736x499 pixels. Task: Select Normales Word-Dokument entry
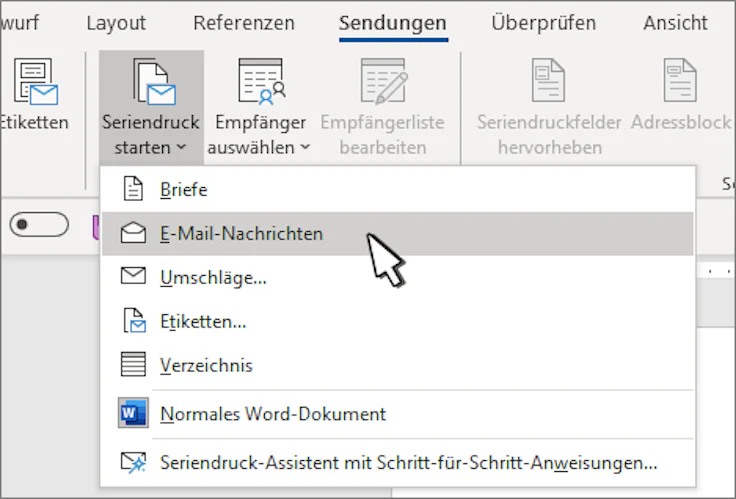coord(397,414)
